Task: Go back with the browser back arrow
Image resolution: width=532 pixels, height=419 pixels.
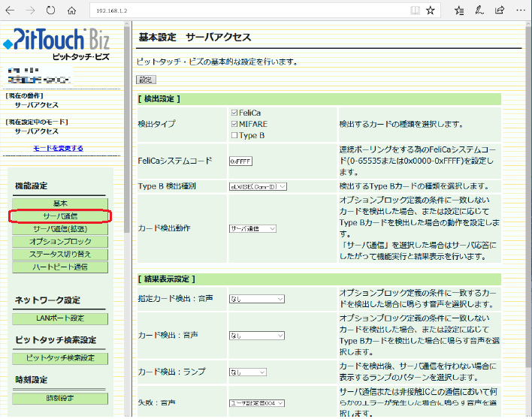Action: (x=11, y=11)
